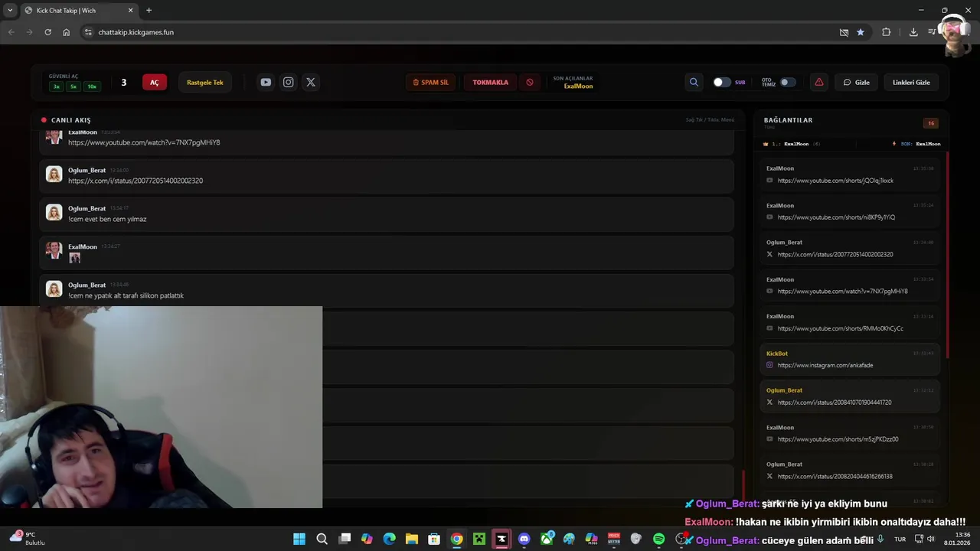
Task: Click the ban circle icon next to TOKMAKLA
Action: 529,82
